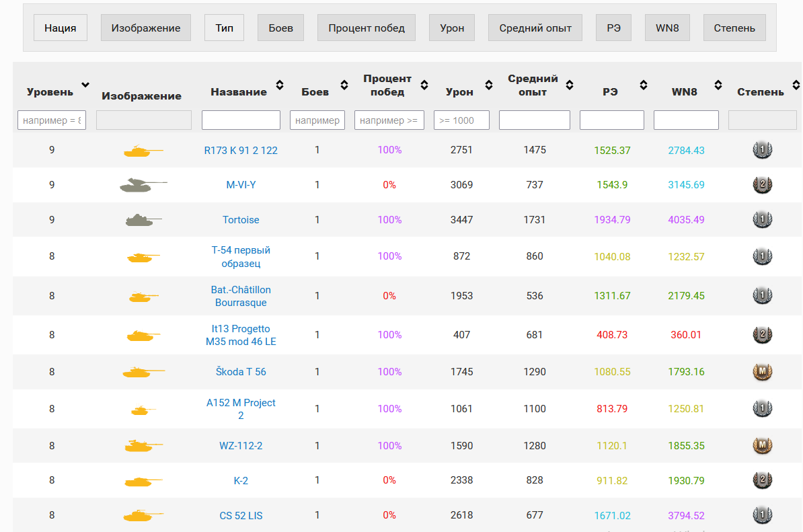Open the Tortoise tank link
This screenshot has height=532, width=803.
[x=241, y=220]
